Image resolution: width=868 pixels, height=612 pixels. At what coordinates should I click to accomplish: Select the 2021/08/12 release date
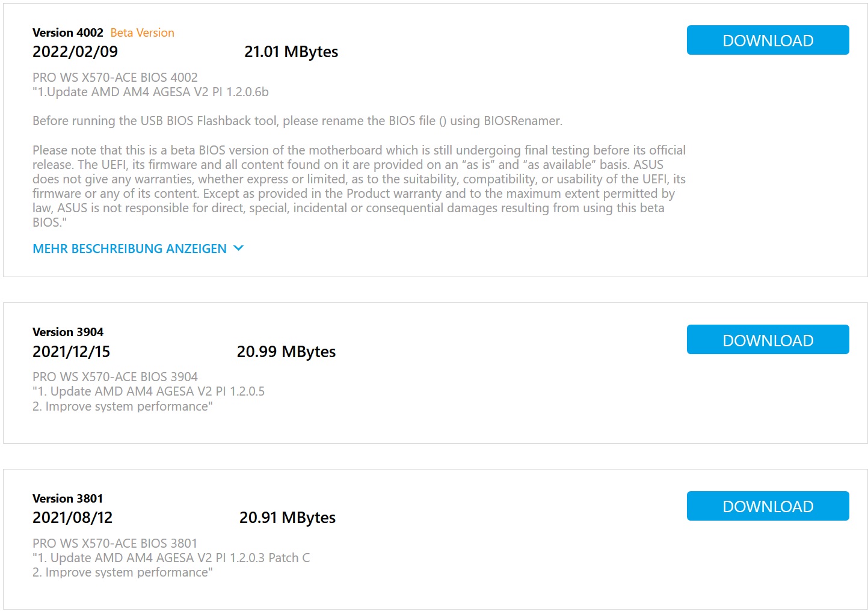click(73, 518)
